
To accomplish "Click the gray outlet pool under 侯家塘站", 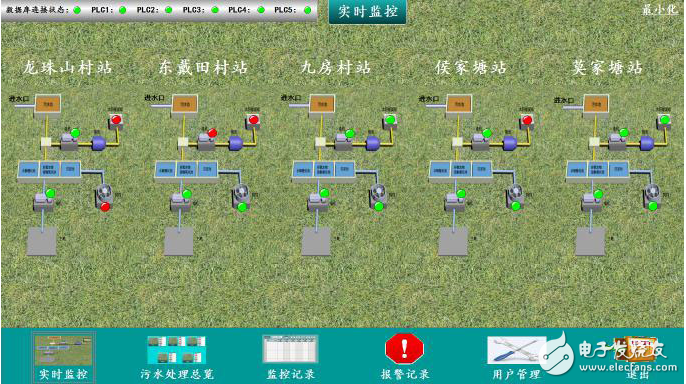I will (x=453, y=241).
